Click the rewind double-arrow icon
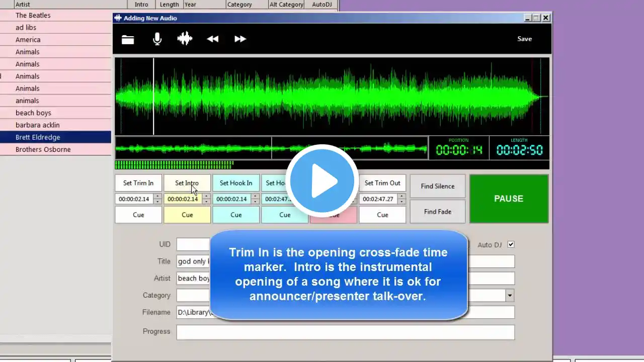644x362 pixels. click(x=213, y=39)
